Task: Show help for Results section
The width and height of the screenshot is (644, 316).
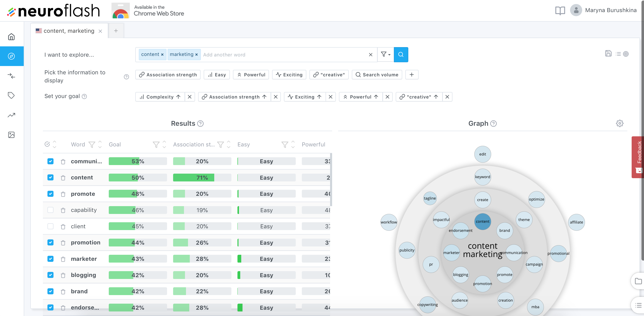Action: [x=200, y=123]
